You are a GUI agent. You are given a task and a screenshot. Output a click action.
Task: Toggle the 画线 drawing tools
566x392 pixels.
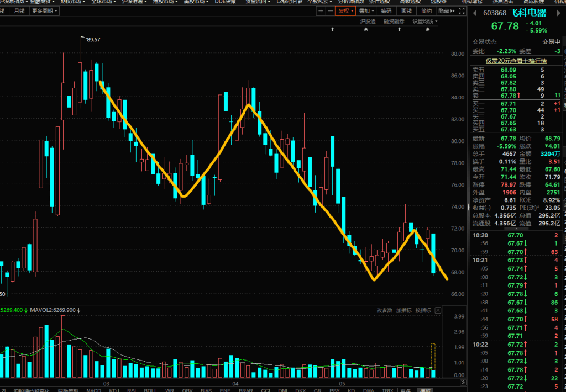406,11
